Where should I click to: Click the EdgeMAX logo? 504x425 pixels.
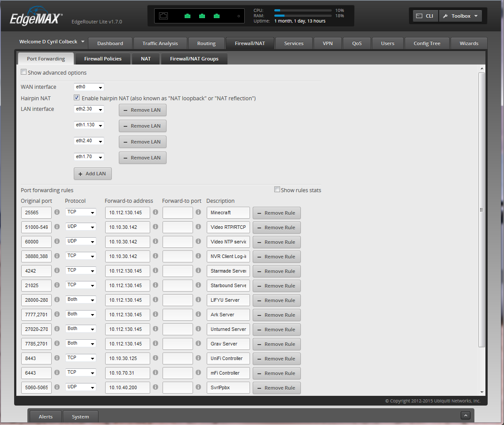click(x=36, y=18)
